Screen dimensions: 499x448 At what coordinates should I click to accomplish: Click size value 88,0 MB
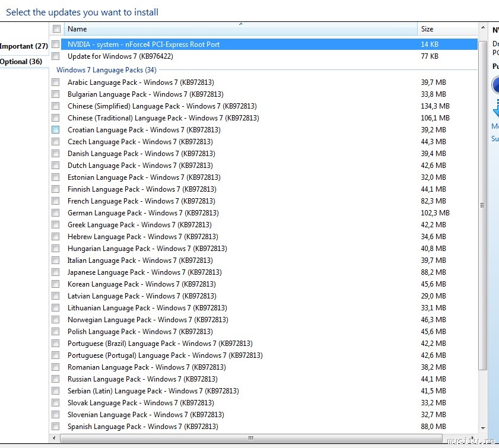pos(434,427)
